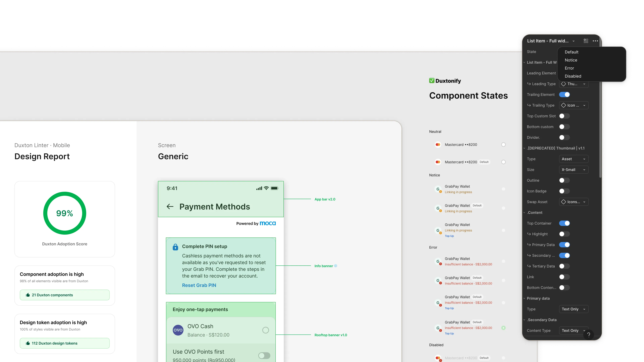
Task: Toggle the Top Container switch
Action: [565, 223]
